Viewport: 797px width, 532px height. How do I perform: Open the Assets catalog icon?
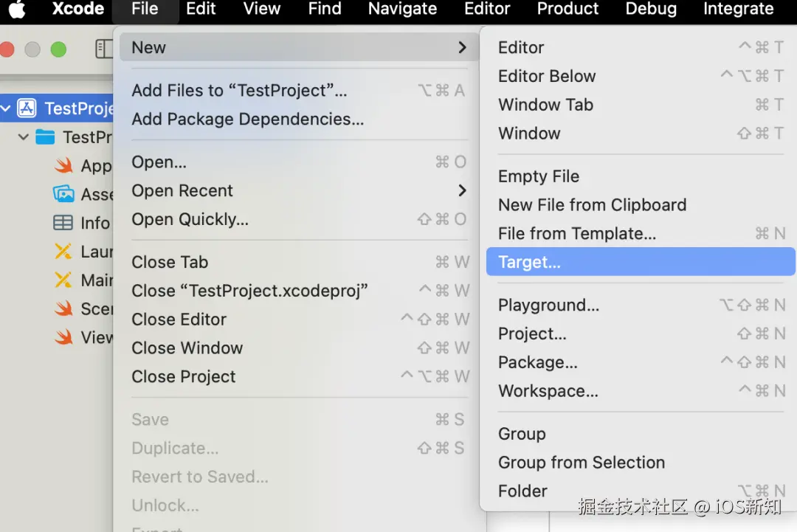[x=63, y=194]
